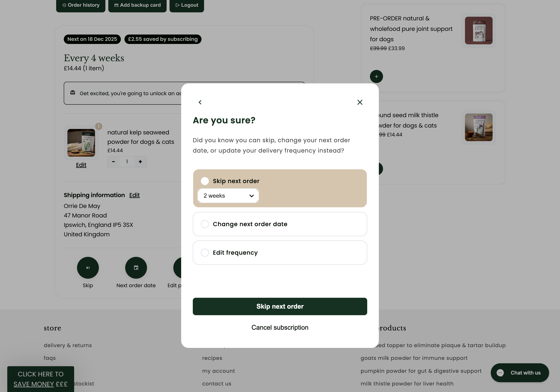Click '£2.55 saved by subscribing' badge
Viewport: 560px width, 392px height.
pos(163,39)
